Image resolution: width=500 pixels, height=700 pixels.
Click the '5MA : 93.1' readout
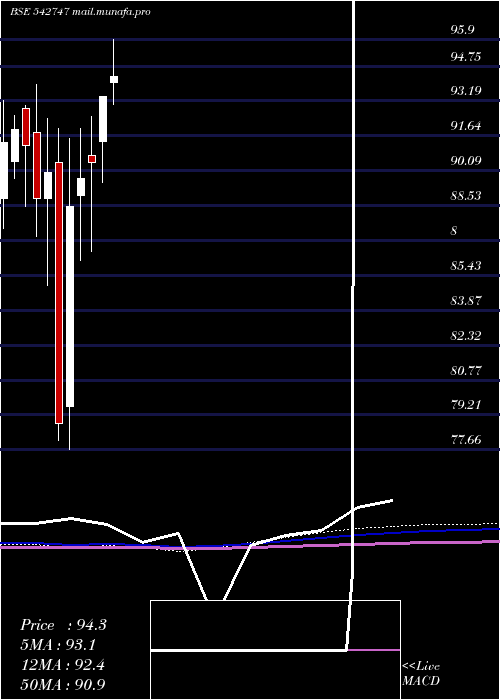58,645
